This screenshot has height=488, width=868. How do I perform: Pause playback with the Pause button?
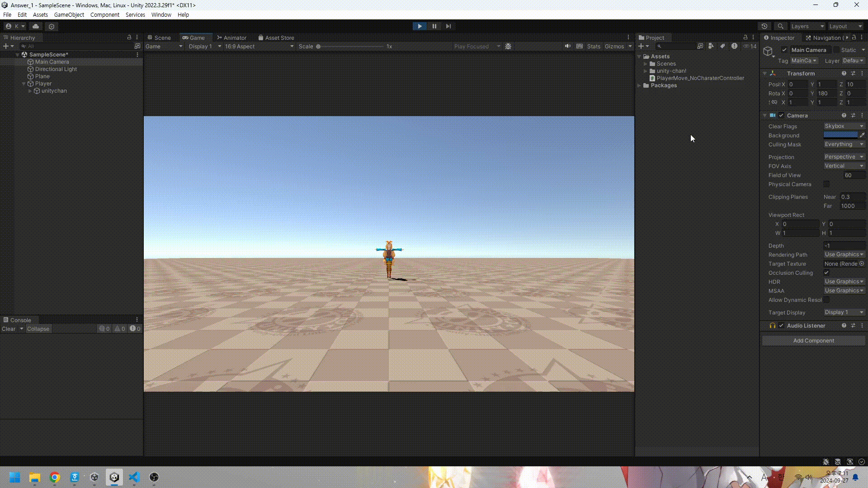pos(434,26)
